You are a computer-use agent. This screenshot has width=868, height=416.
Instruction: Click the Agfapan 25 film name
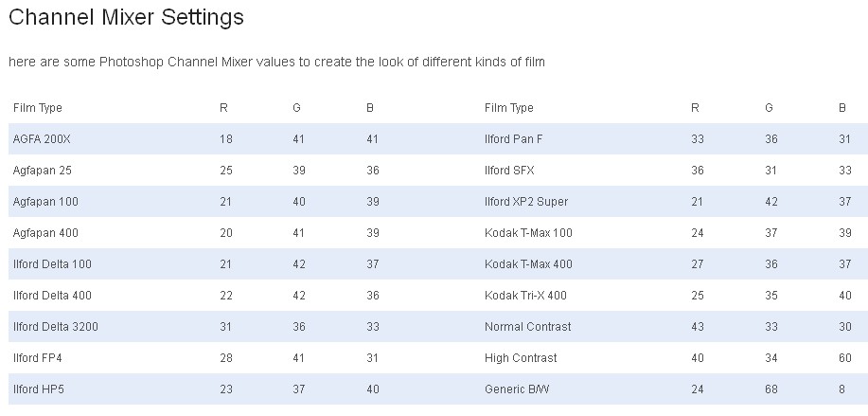coord(43,171)
